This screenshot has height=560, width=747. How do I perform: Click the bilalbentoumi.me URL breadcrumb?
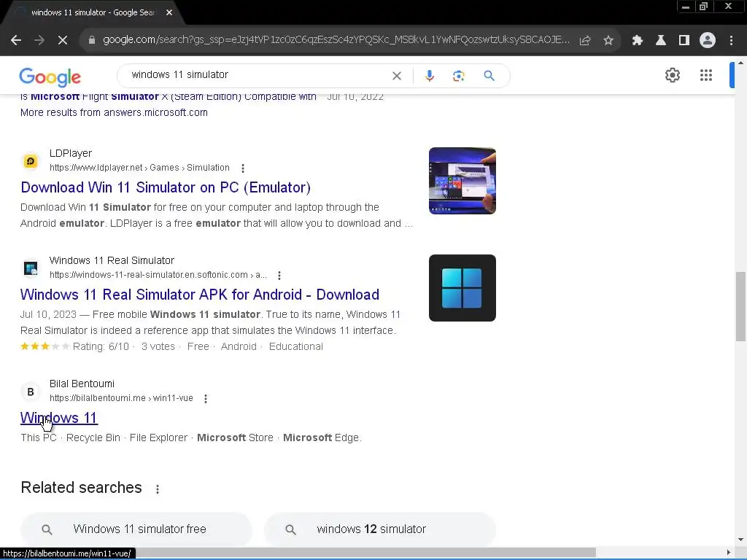[x=122, y=398]
